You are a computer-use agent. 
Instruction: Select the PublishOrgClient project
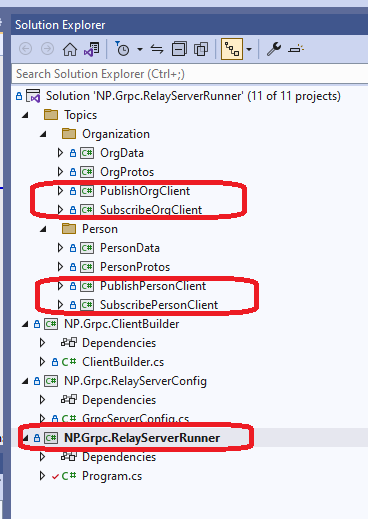[x=145, y=191]
